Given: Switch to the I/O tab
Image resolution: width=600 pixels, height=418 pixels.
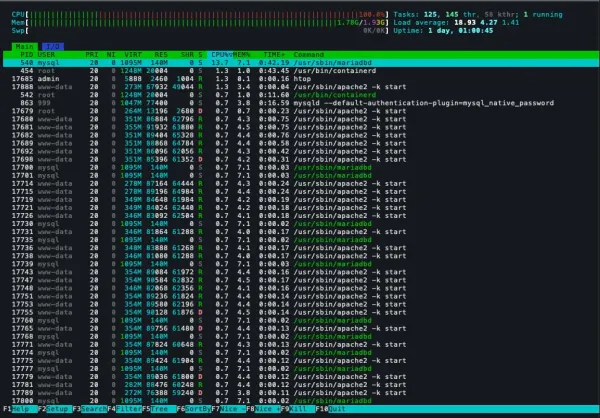Looking at the screenshot, I should click(x=51, y=46).
